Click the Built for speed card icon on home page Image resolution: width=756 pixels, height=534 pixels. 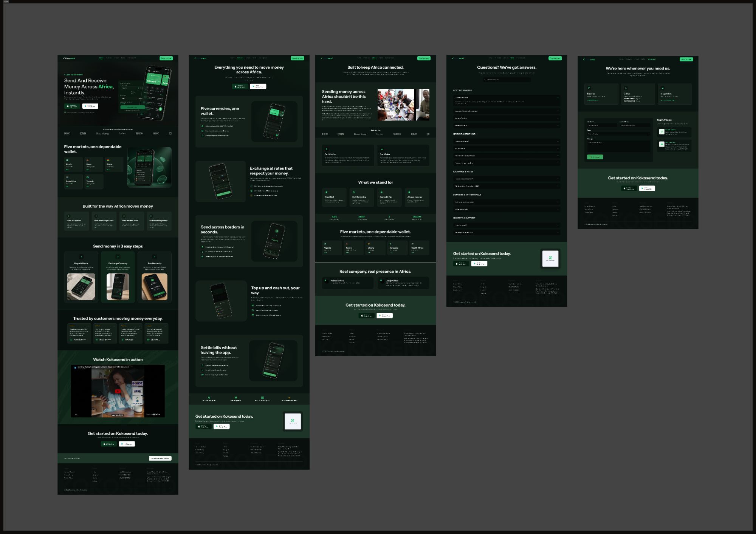(x=68, y=216)
